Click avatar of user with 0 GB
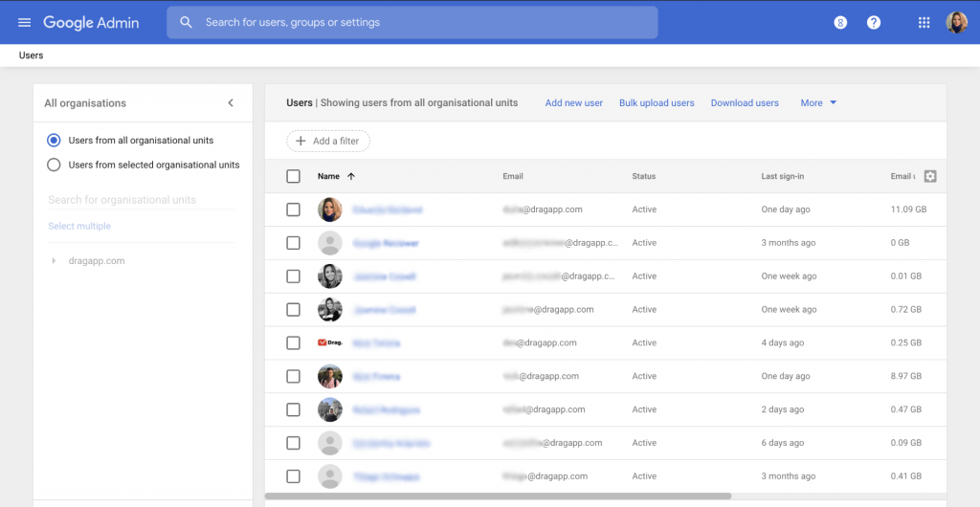Image resolution: width=980 pixels, height=507 pixels. [330, 243]
